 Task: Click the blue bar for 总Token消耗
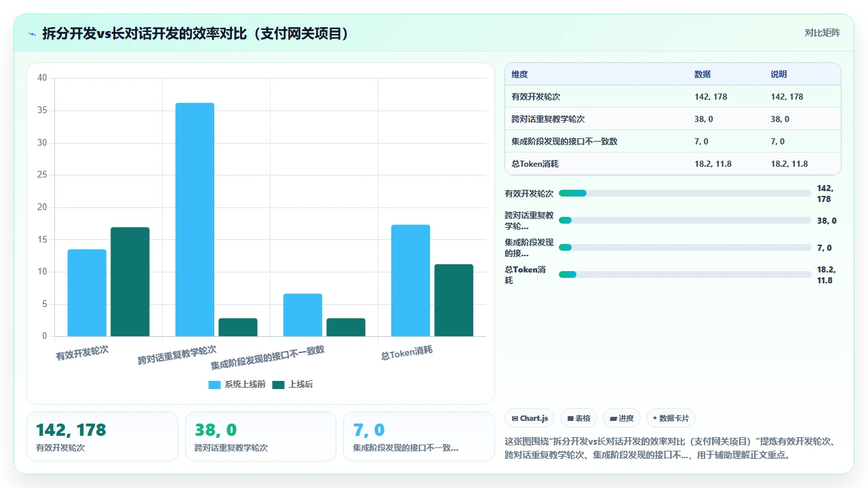pyautogui.click(x=410, y=281)
